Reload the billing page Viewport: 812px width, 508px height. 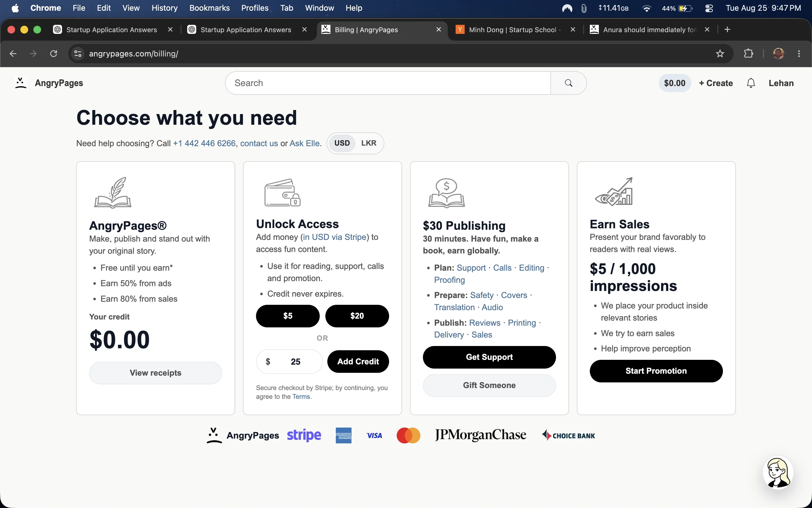coord(54,54)
